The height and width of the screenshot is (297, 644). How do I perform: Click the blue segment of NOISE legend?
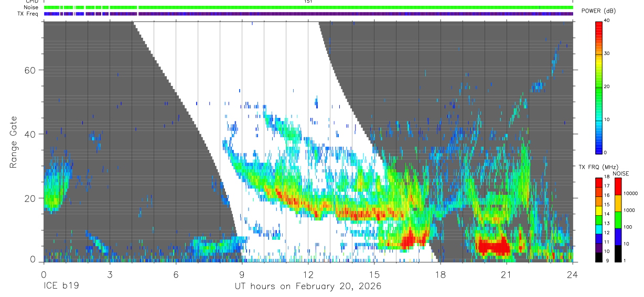pos(617,237)
